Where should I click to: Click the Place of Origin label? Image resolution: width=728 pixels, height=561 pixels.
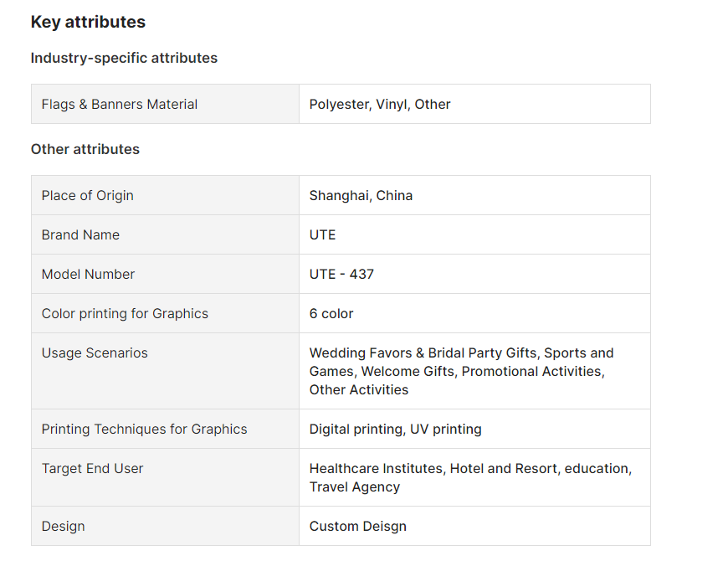(88, 196)
